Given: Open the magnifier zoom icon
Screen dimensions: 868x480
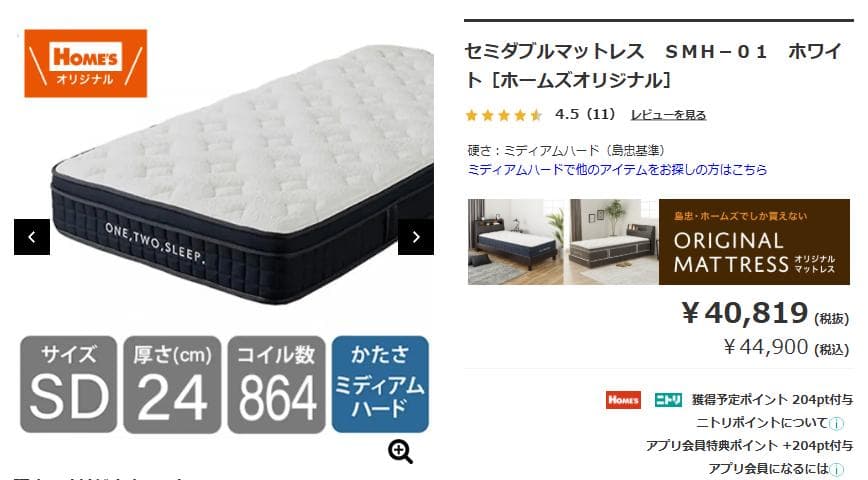Looking at the screenshot, I should pos(400,452).
